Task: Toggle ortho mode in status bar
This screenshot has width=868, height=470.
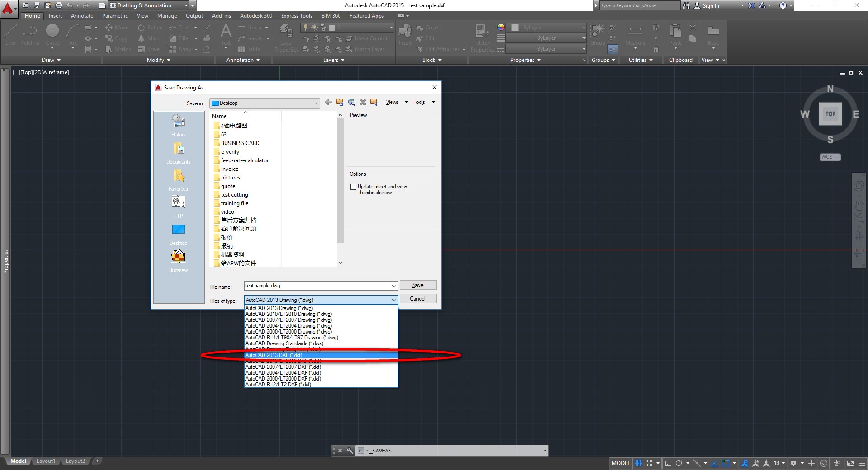Action: tap(668, 463)
